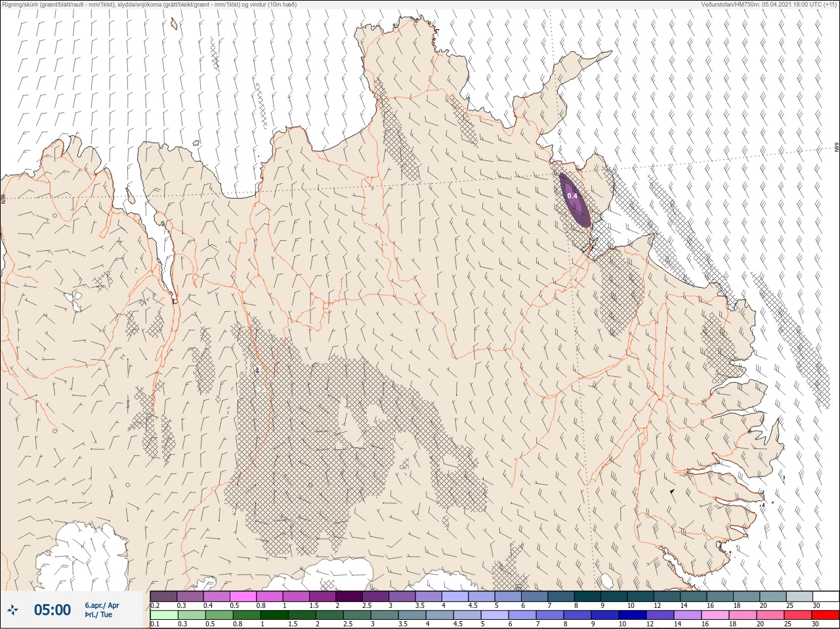Screen dimensions: 840x629
Task: Click the lower legend swatch between 3 and 3.5
Action: tap(385, 615)
